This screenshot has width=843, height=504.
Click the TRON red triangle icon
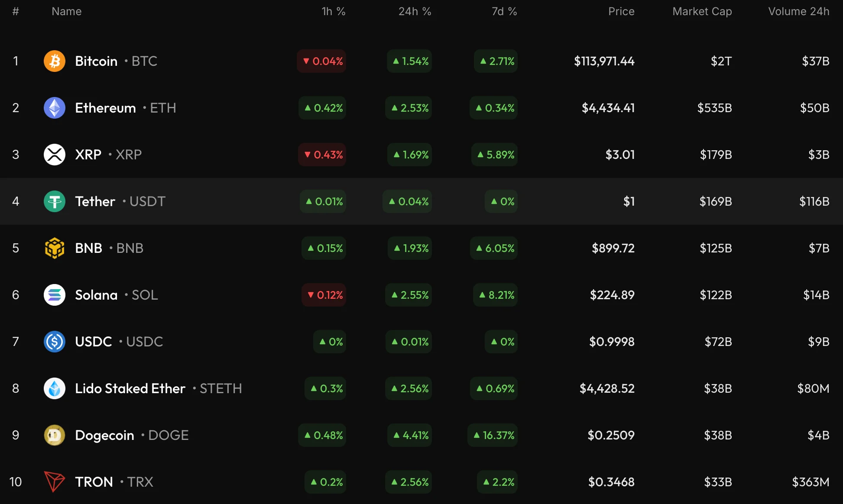click(55, 482)
